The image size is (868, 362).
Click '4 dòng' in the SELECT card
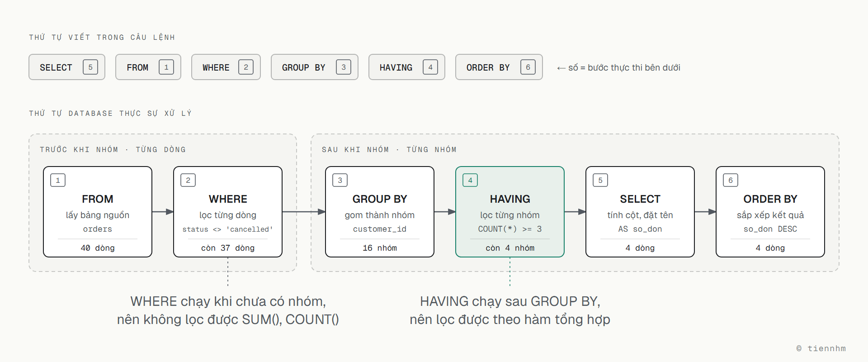pos(640,248)
